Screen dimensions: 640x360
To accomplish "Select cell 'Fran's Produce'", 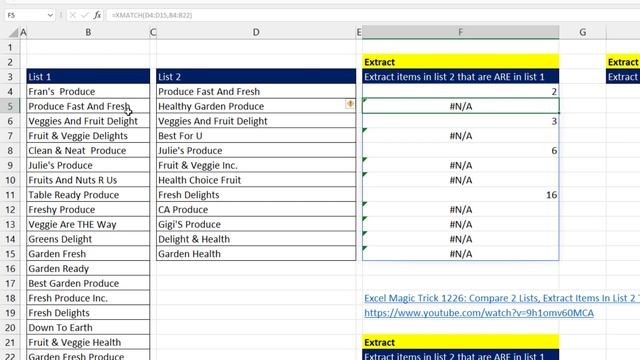I will (88, 91).
